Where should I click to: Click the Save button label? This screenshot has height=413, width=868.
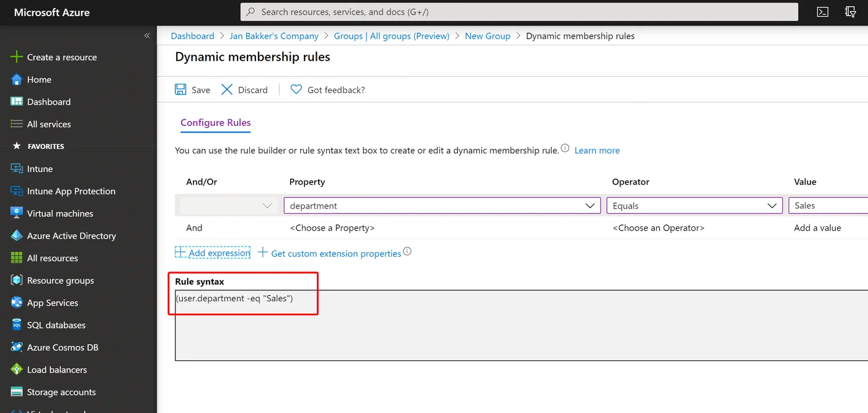pos(201,90)
